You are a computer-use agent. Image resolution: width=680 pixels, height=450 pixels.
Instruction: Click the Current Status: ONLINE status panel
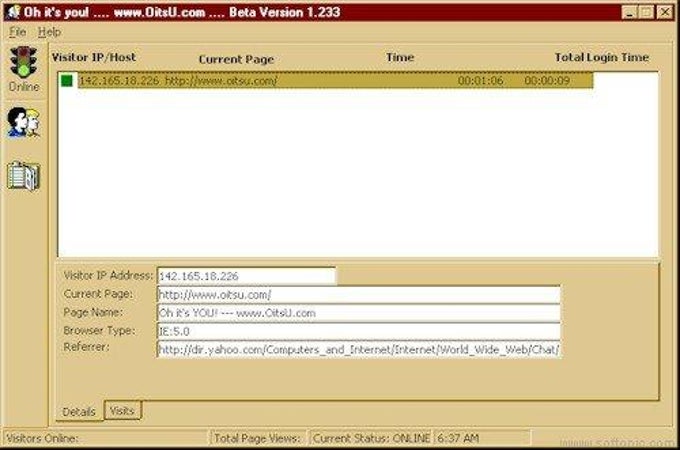click(x=371, y=438)
